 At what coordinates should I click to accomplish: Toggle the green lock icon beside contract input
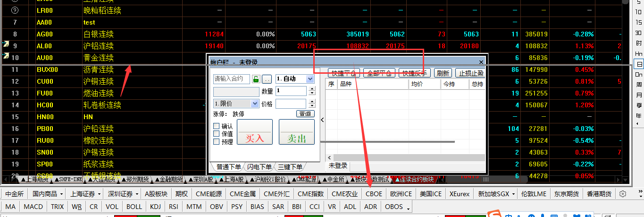click(256, 79)
